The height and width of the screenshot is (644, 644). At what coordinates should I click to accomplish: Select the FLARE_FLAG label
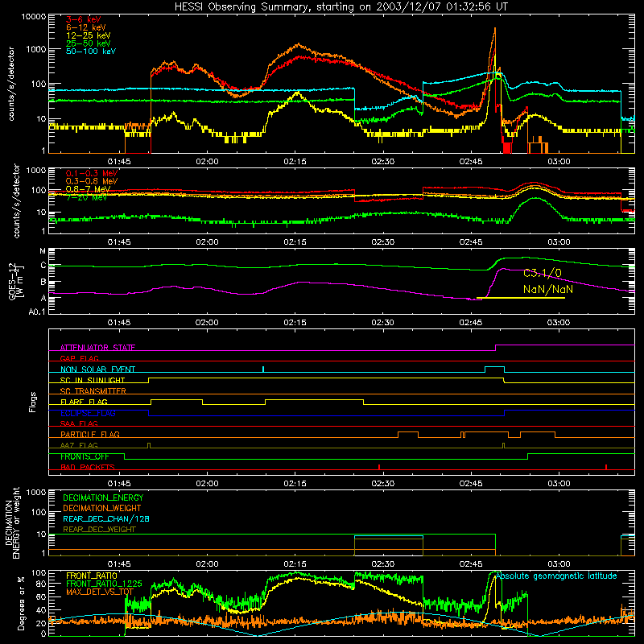[x=84, y=402]
